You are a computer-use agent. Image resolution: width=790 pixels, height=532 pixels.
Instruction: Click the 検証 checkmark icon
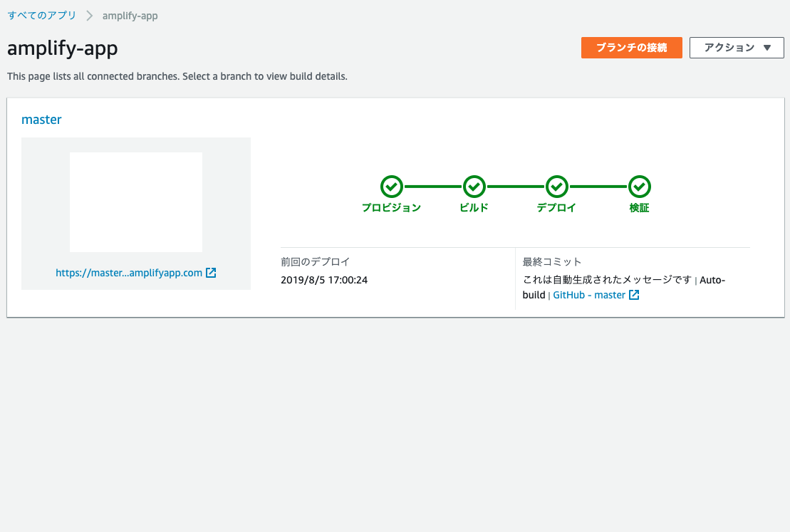[640, 187]
